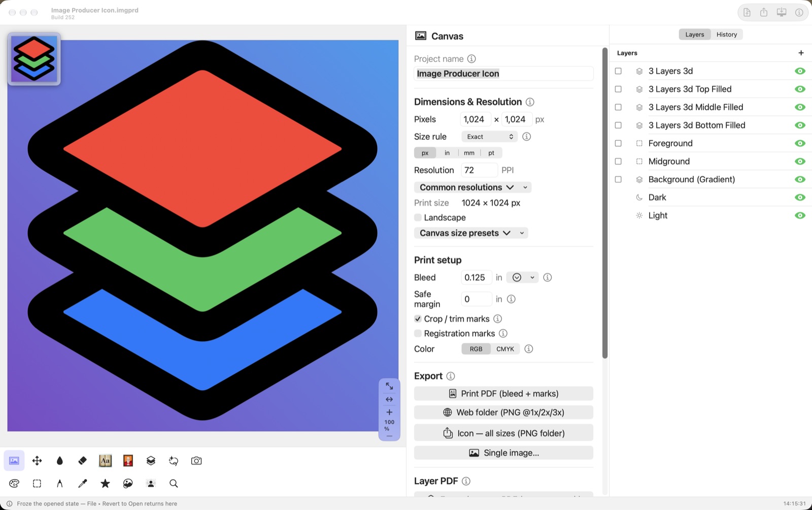
Task: Click Web folder (PNG @1x/2x/3x) button
Action: point(503,412)
